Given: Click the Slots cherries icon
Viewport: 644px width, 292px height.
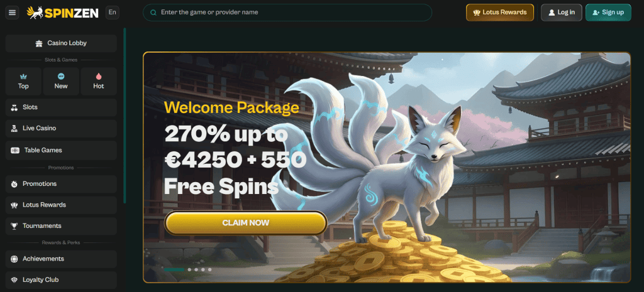Looking at the screenshot, I should 14,107.
